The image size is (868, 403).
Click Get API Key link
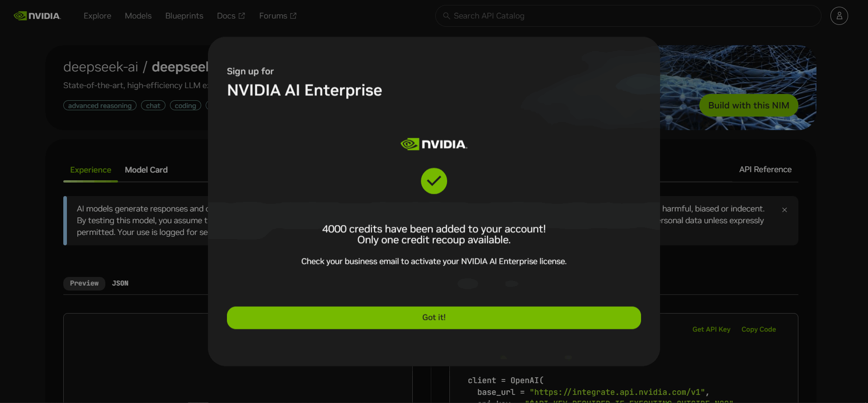(711, 329)
